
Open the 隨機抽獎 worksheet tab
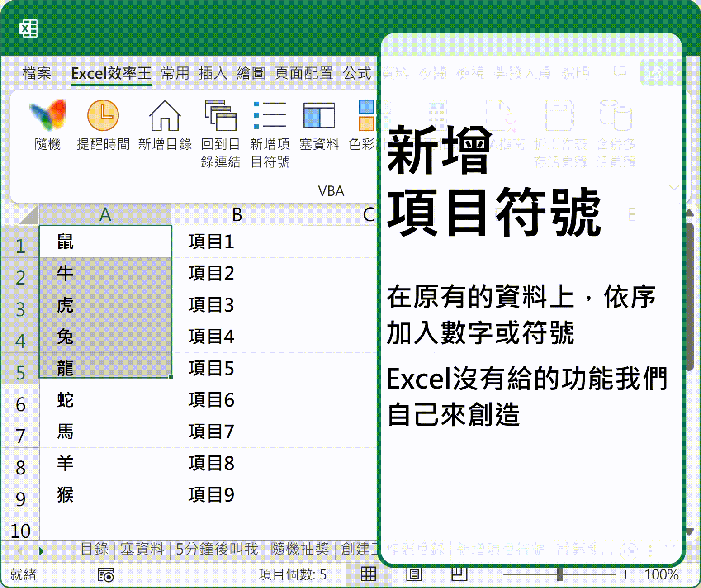300,550
